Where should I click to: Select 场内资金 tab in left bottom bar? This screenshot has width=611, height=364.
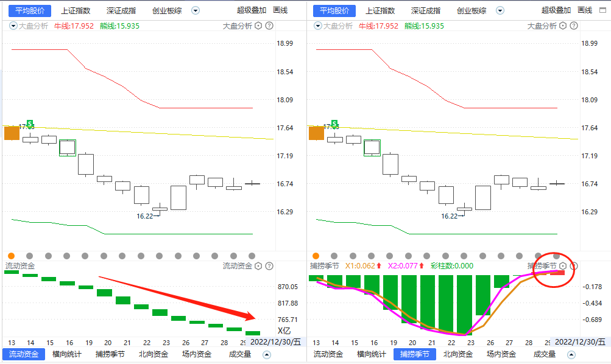197,354
